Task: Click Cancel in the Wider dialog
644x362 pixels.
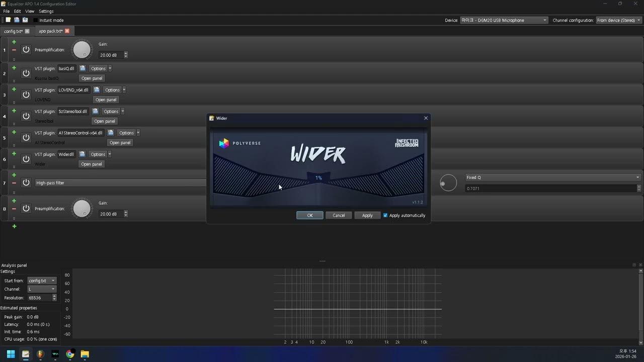Action: pyautogui.click(x=339, y=215)
